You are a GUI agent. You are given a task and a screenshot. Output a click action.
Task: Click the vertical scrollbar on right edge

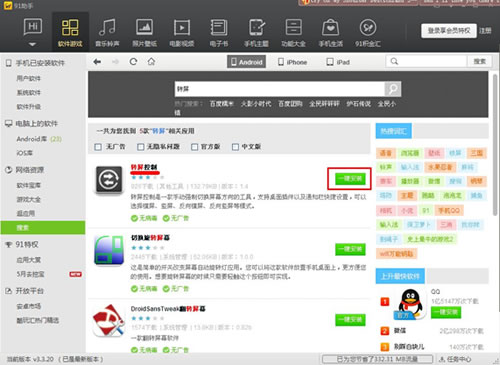point(495,145)
